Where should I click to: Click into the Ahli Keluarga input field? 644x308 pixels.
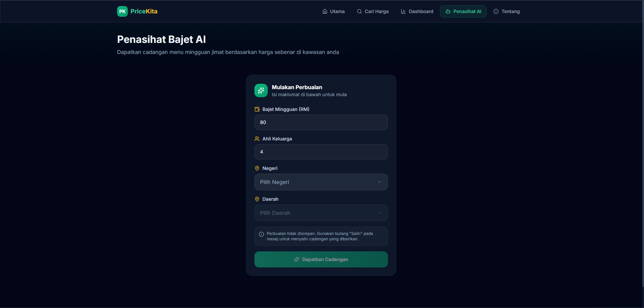coord(321,152)
